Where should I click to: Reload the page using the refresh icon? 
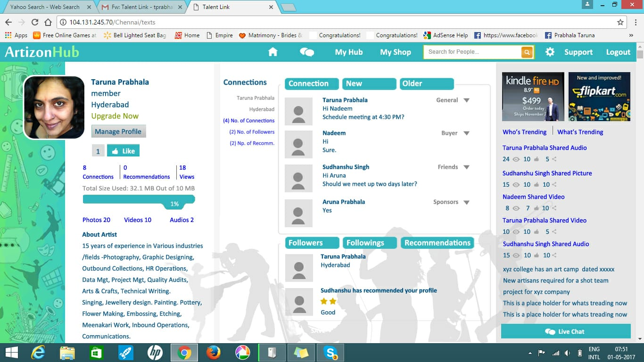(35, 22)
